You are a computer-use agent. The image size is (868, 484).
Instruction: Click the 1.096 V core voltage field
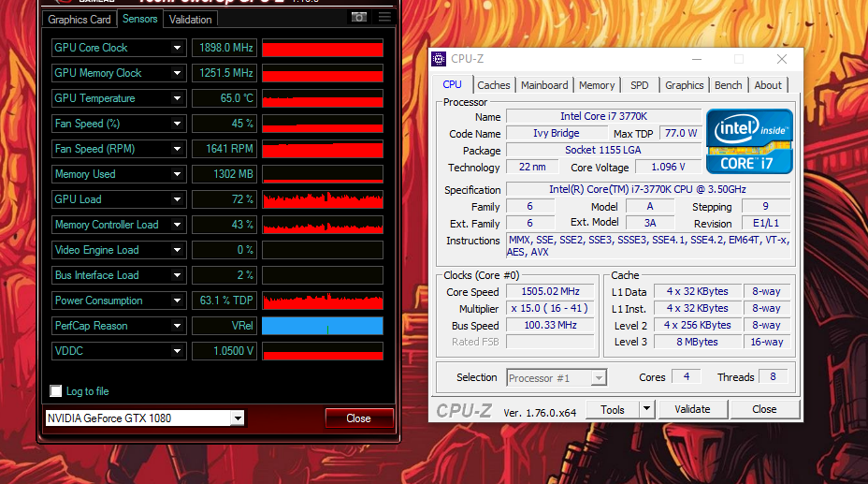[x=668, y=167]
